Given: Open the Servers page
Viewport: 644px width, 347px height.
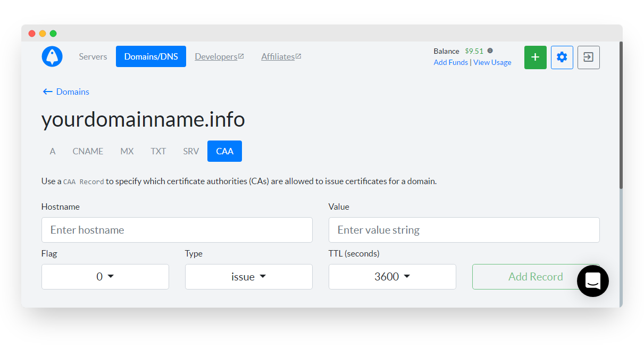Looking at the screenshot, I should click(x=93, y=56).
